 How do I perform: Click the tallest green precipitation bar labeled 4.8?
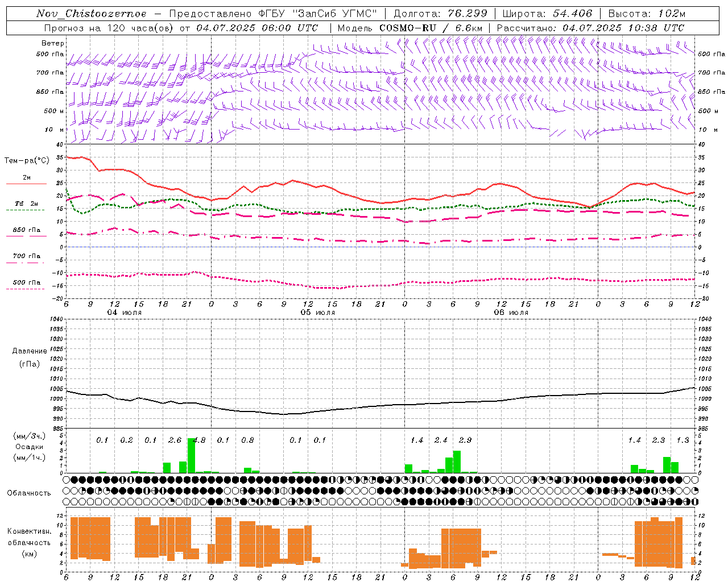tap(191, 455)
